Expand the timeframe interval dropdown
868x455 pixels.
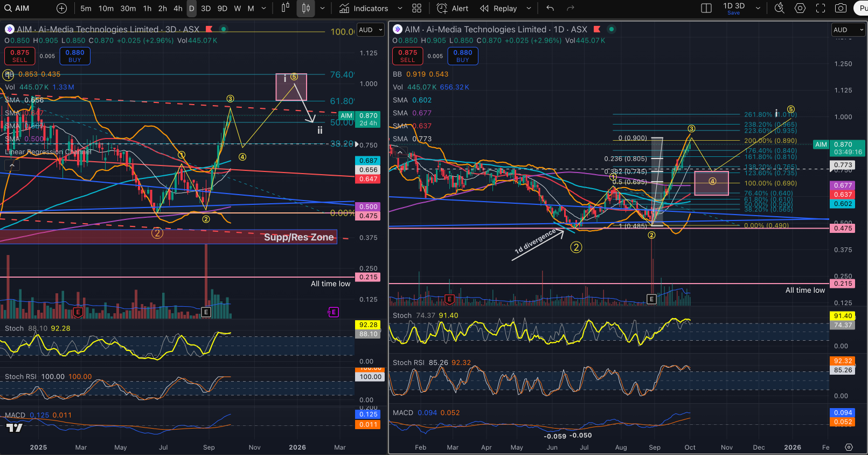tap(263, 9)
